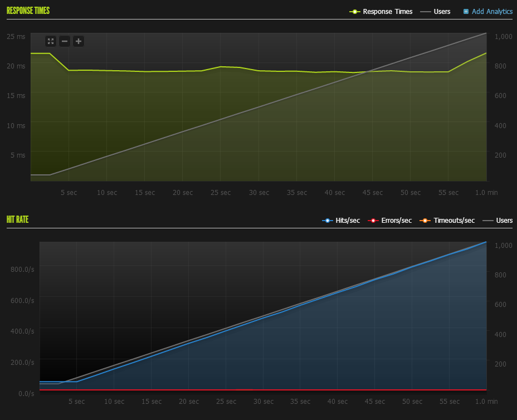Image resolution: width=517 pixels, height=420 pixels.
Task: Click the 25 ms axis label
Action: tap(16, 37)
